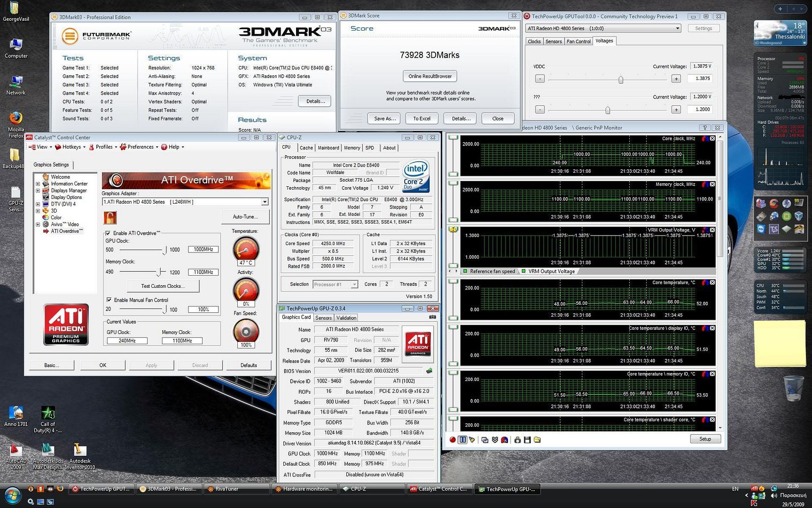The width and height of the screenshot is (812, 508).
Task: Switch to Fan Control tab in GPUTool
Action: [578, 41]
